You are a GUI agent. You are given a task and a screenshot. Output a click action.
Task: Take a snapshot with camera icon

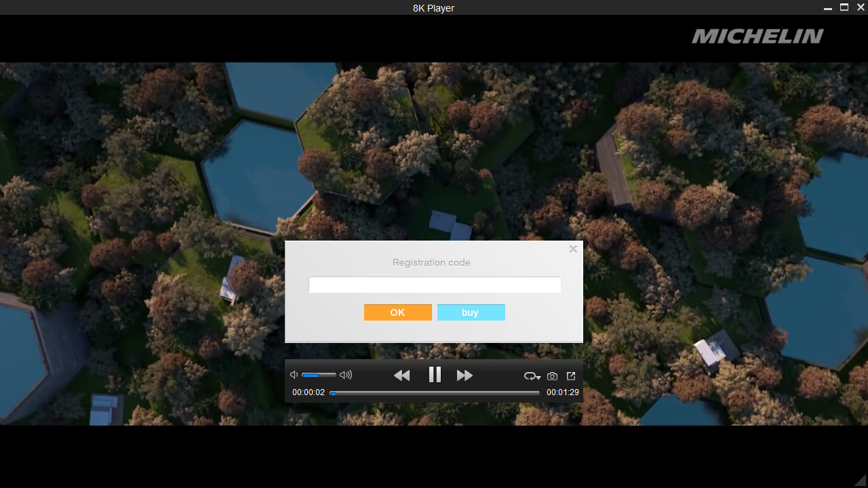pyautogui.click(x=552, y=376)
